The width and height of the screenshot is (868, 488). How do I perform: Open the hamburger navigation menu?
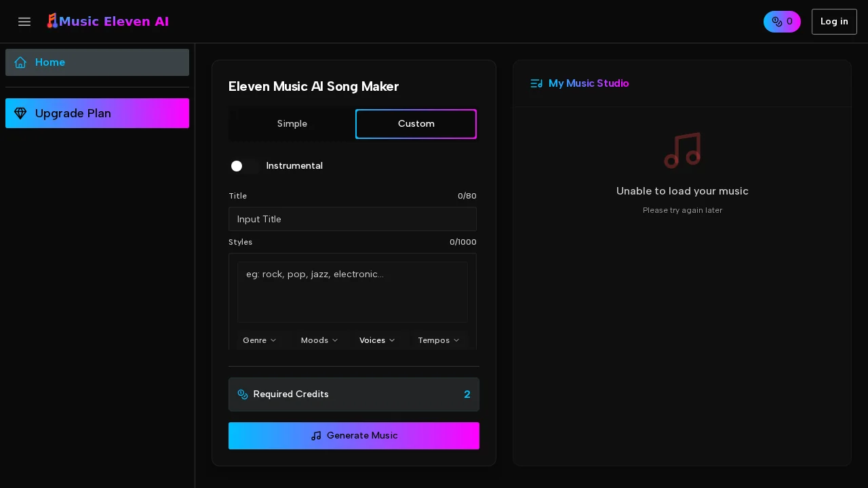pyautogui.click(x=24, y=22)
